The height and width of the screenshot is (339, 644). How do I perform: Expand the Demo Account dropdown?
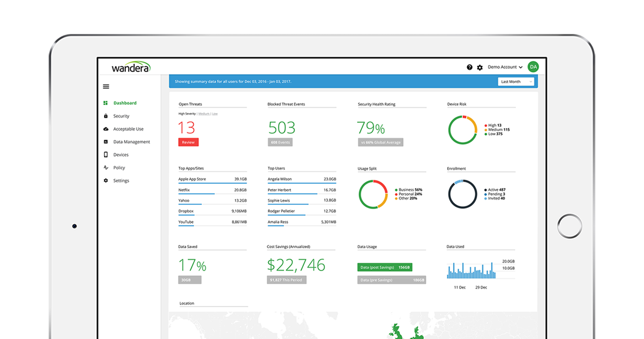click(x=505, y=67)
